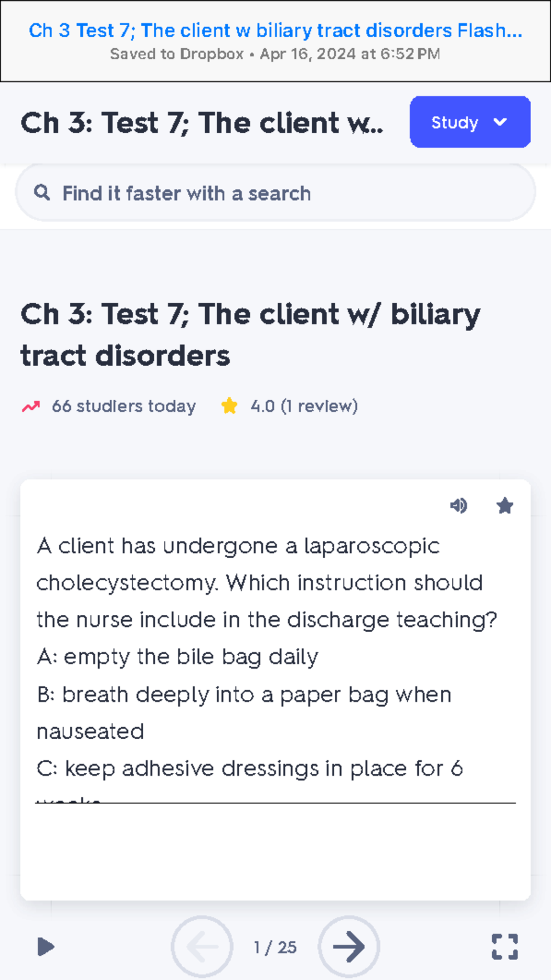Advance to the next flashcard
The width and height of the screenshot is (551, 980).
[x=348, y=946]
